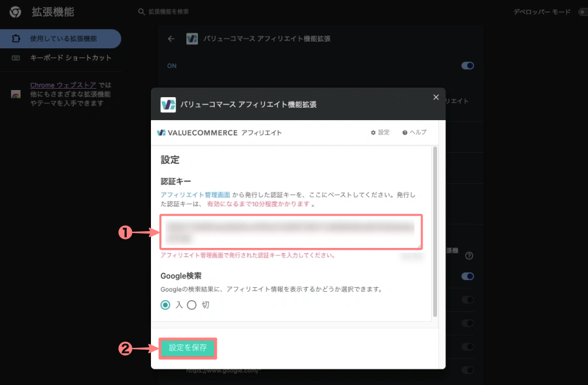Click the popup vertical scrollbar
Viewport: 588px width, 385px height.
[x=435, y=232]
